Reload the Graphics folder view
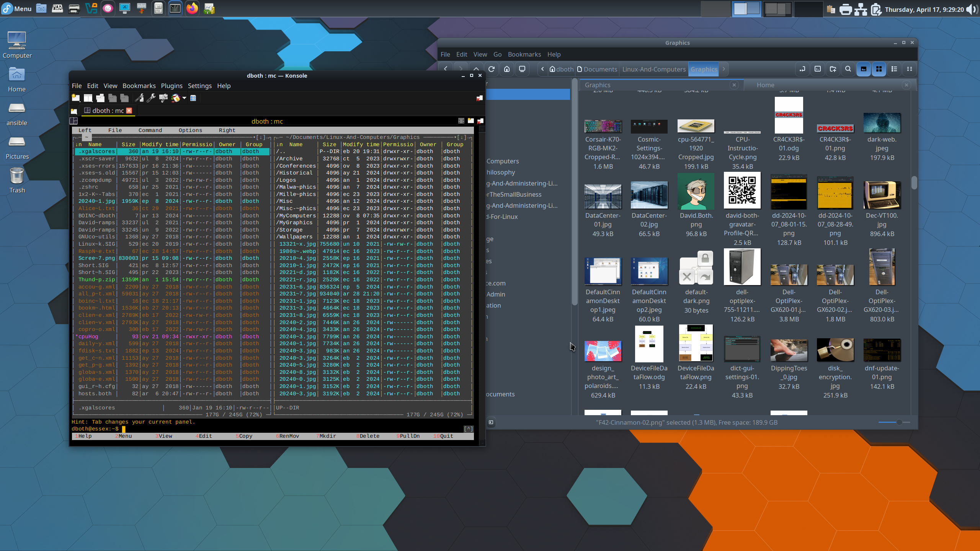Viewport: 980px width, 551px height. pos(492,69)
